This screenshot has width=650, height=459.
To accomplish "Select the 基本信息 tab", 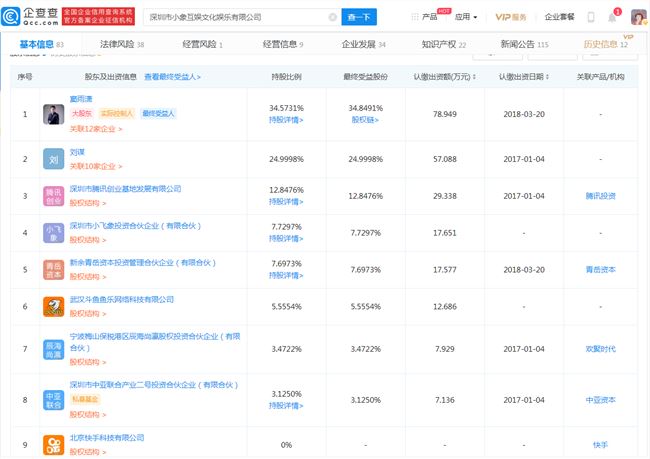I will 41,44.
